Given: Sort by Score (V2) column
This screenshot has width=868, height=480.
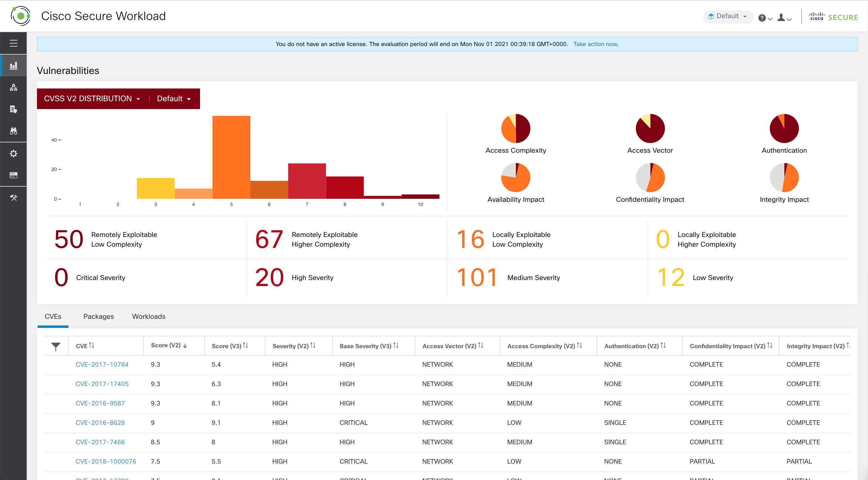Looking at the screenshot, I should pyautogui.click(x=169, y=345).
